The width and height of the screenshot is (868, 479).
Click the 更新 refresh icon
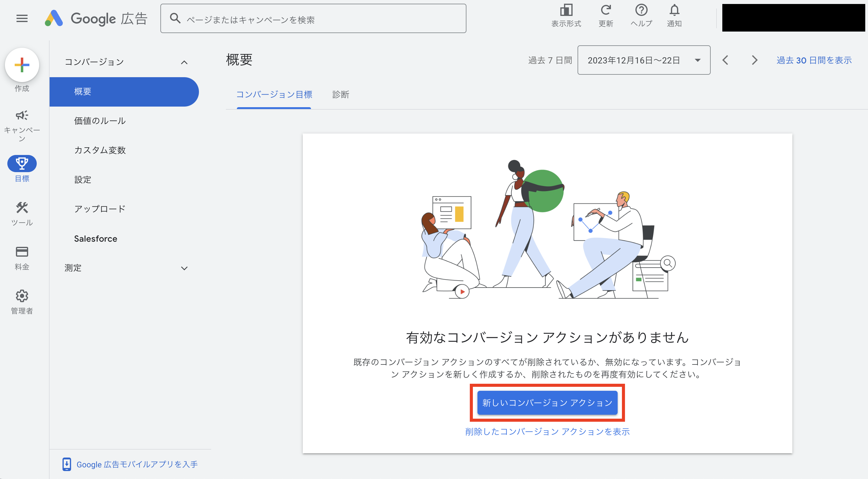pyautogui.click(x=606, y=10)
